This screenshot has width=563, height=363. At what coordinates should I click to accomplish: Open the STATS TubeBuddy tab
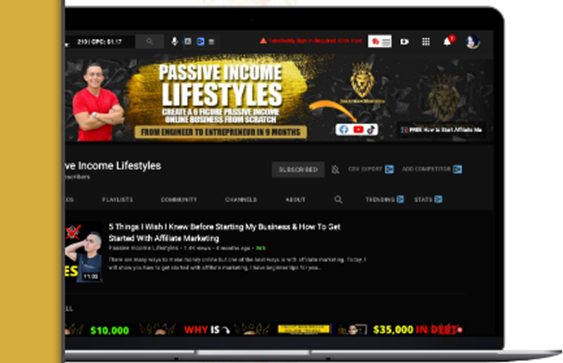coord(428,199)
